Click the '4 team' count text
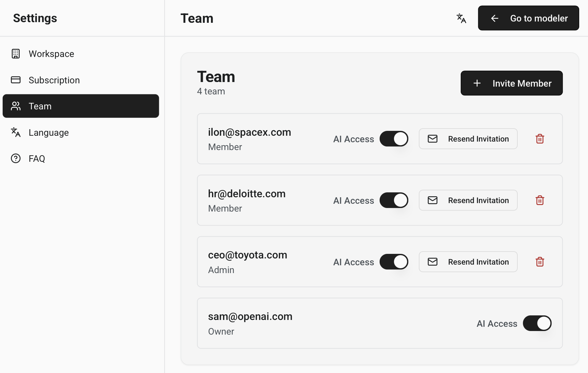 click(x=211, y=91)
